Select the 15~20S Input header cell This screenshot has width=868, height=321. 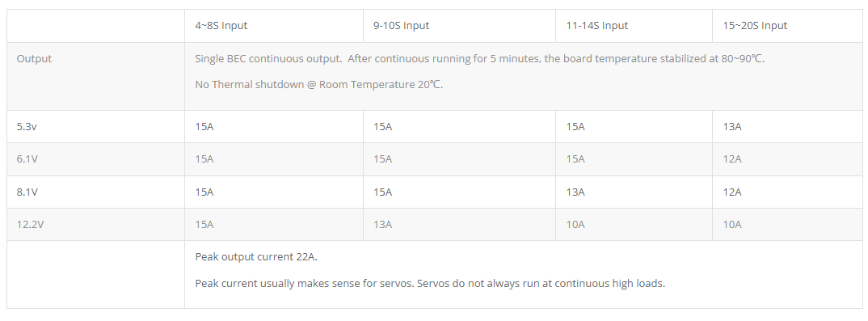pyautogui.click(x=755, y=25)
